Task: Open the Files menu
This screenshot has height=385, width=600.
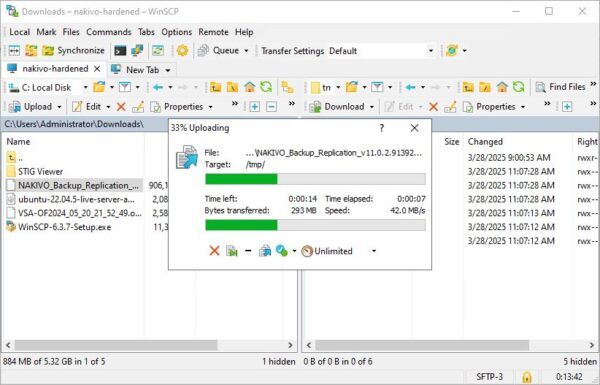Action: coord(71,32)
